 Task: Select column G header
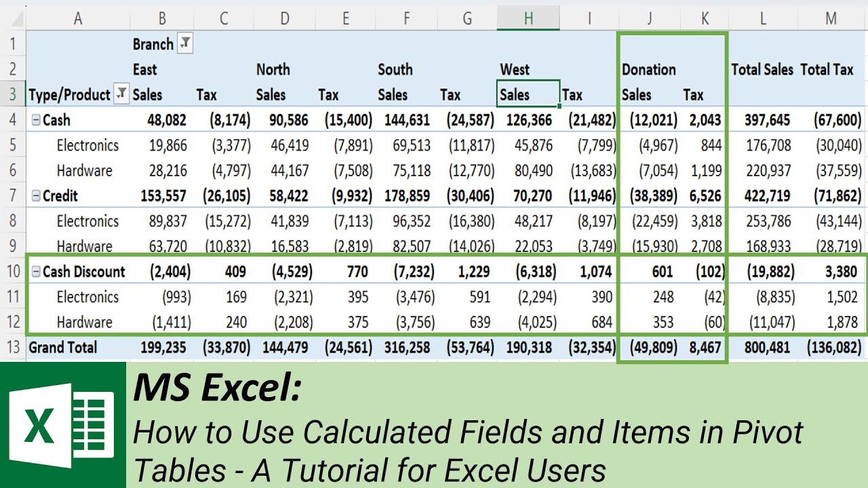(x=467, y=19)
